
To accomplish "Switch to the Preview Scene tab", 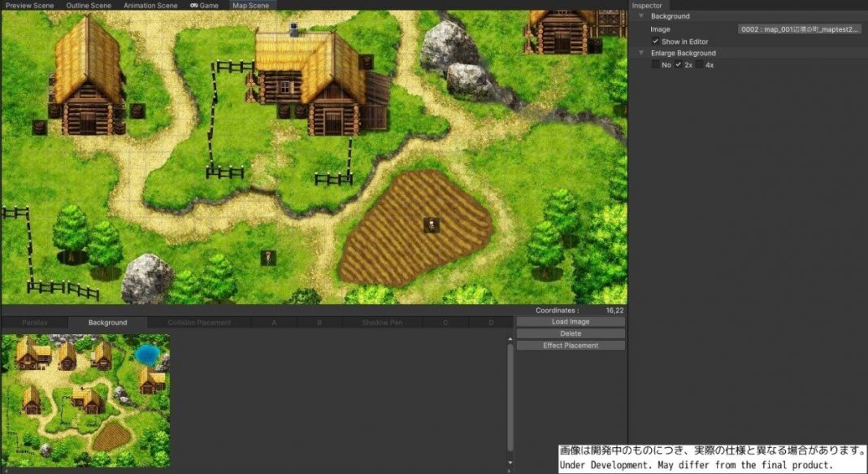I will 30,5.
